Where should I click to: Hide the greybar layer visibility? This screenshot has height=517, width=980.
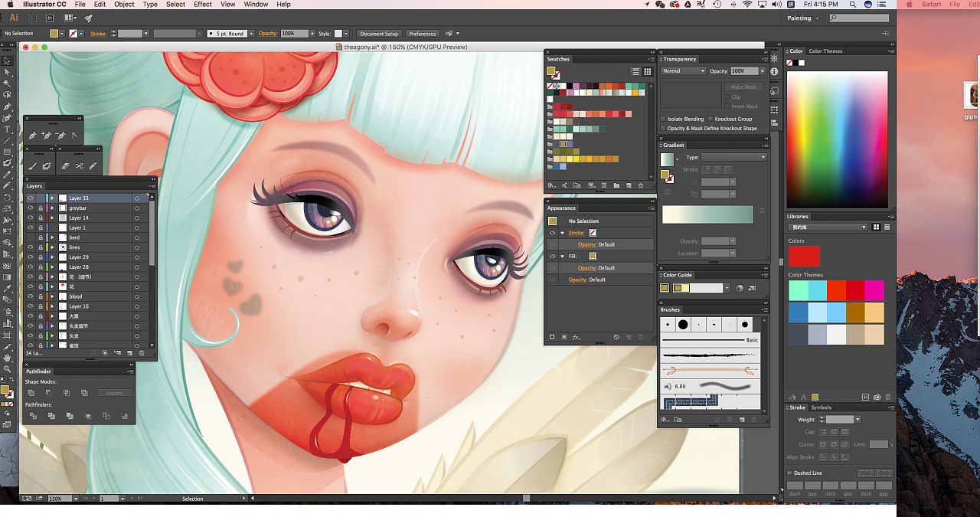31,208
